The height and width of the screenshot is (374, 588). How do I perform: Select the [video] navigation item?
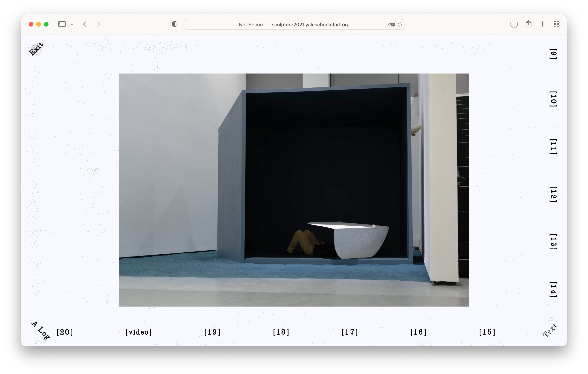click(138, 332)
